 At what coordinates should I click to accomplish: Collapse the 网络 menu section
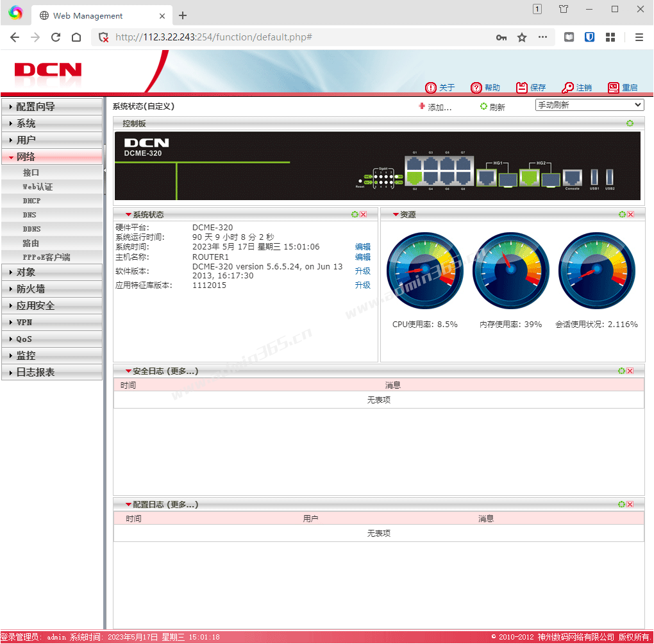pyautogui.click(x=52, y=157)
